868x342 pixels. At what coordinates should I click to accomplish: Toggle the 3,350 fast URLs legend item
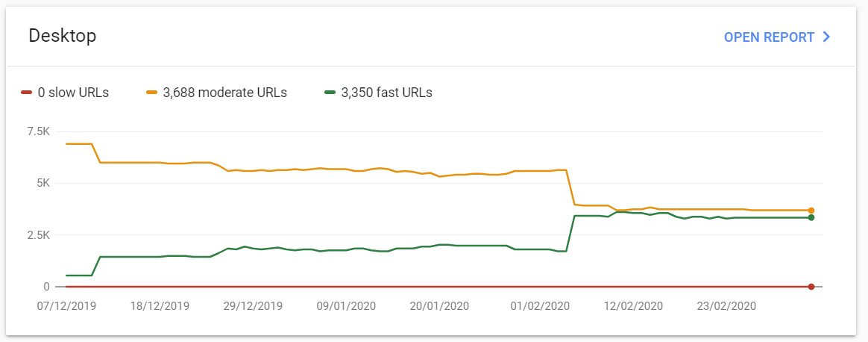coord(379,93)
